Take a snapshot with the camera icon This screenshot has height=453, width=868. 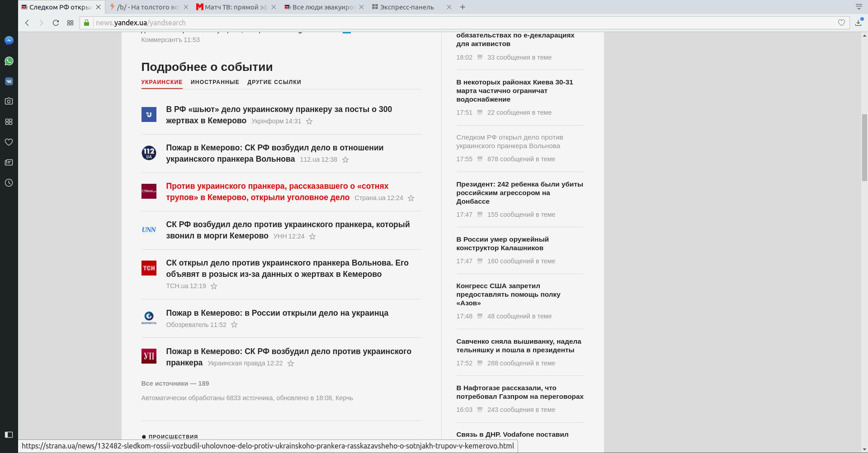tap(9, 101)
